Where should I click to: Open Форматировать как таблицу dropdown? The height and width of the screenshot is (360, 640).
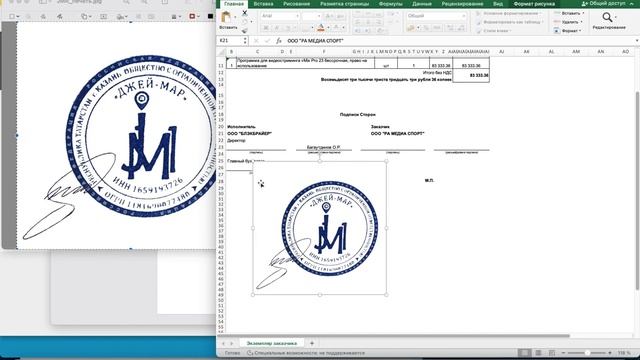(509, 22)
